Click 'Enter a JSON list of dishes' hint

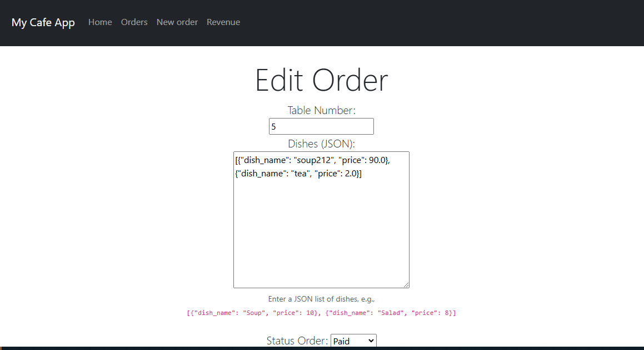(x=321, y=299)
